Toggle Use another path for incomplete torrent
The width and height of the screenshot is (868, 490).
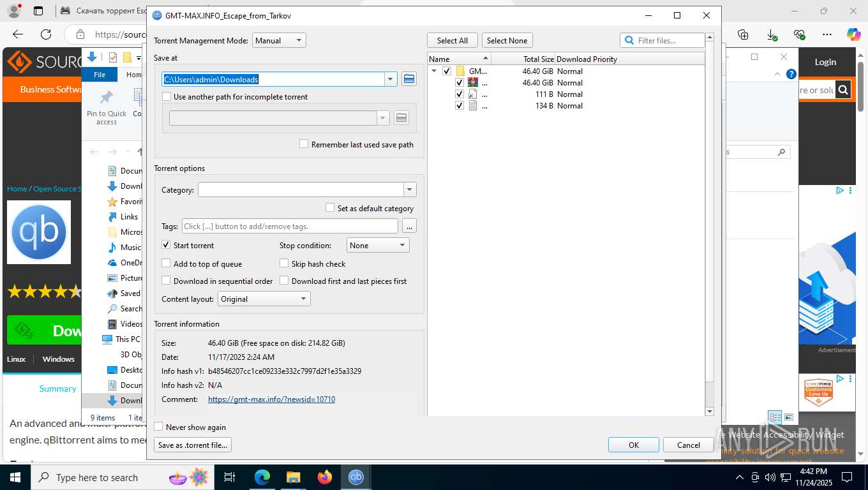(167, 97)
